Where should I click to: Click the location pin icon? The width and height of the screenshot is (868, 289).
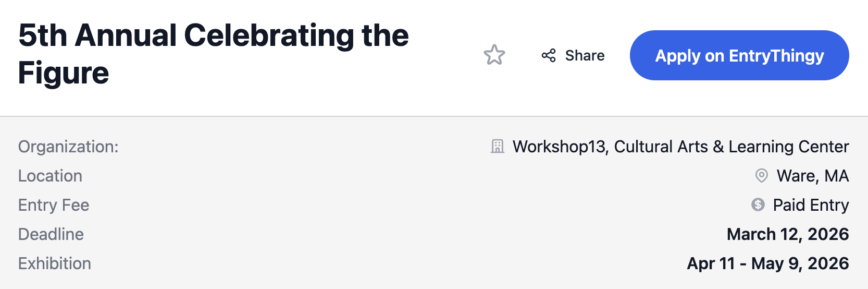tap(761, 176)
